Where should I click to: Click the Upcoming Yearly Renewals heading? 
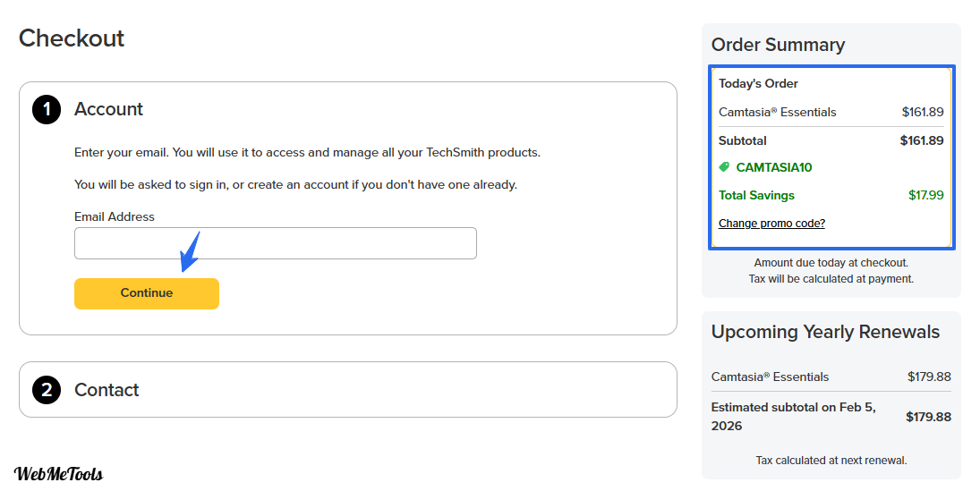[825, 332]
